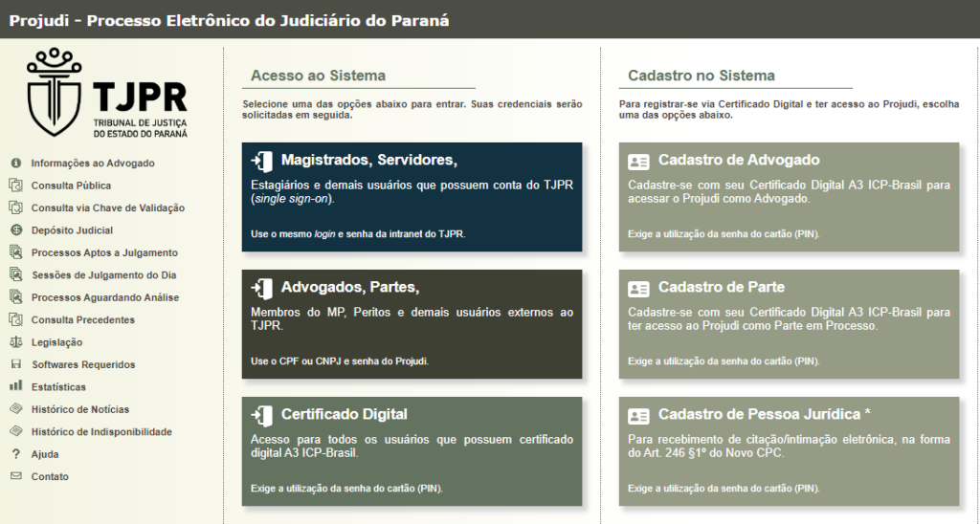Select the Advogados, Partes heading
Viewport: 980px width, 524px height.
350,287
